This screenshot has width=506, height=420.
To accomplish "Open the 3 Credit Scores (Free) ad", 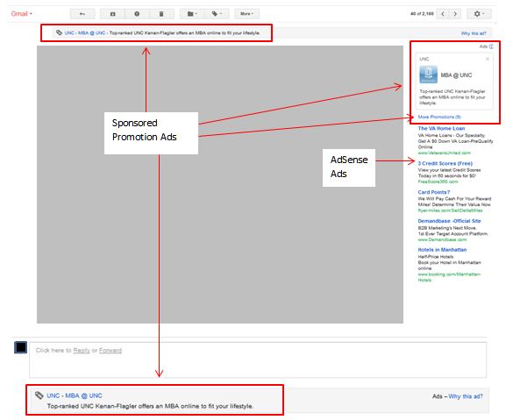I will [x=445, y=164].
